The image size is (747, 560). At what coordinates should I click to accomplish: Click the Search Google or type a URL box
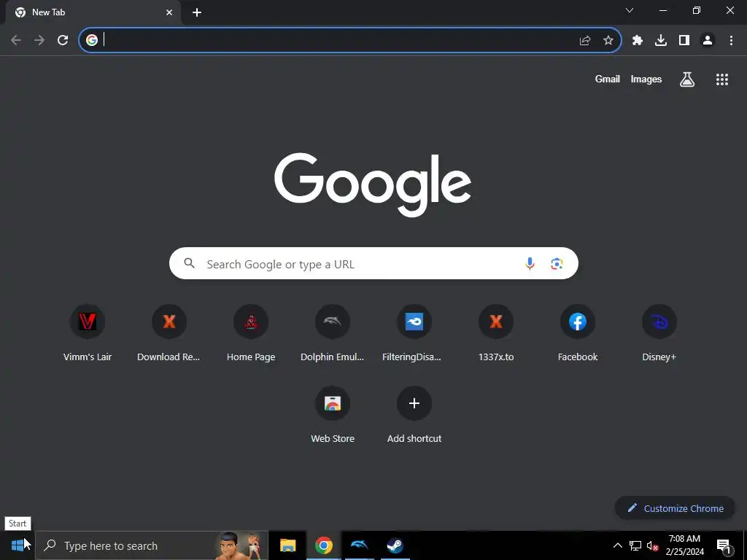[373, 263]
